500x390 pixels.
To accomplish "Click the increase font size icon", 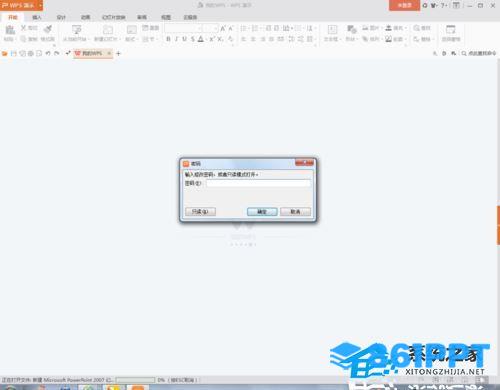I will click(223, 29).
